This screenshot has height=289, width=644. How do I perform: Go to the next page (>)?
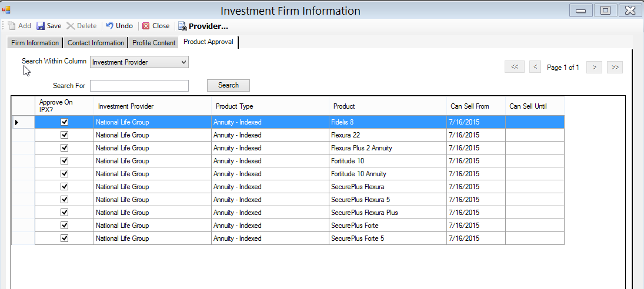(595, 67)
